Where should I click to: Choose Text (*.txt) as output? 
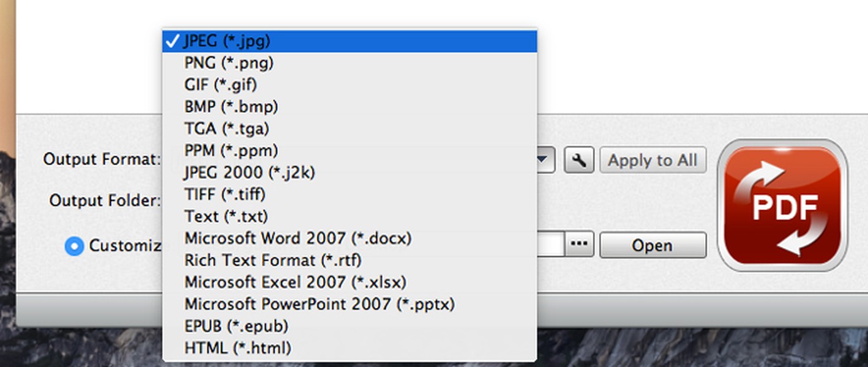click(225, 216)
